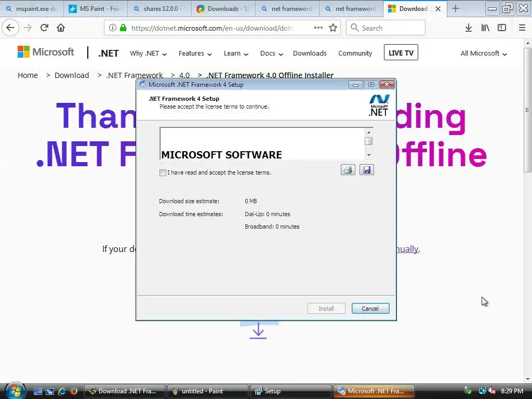Close the active Download tab
The image size is (532, 399).
tap(438, 9)
